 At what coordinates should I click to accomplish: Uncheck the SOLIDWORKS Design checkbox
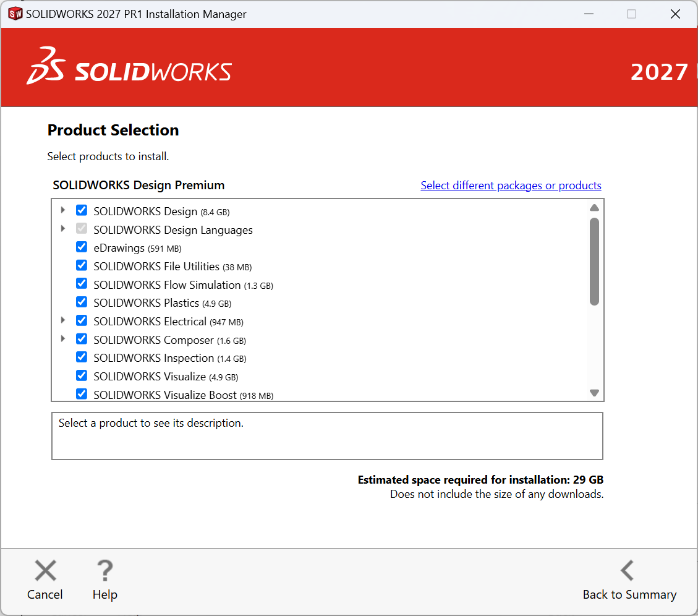tap(82, 210)
